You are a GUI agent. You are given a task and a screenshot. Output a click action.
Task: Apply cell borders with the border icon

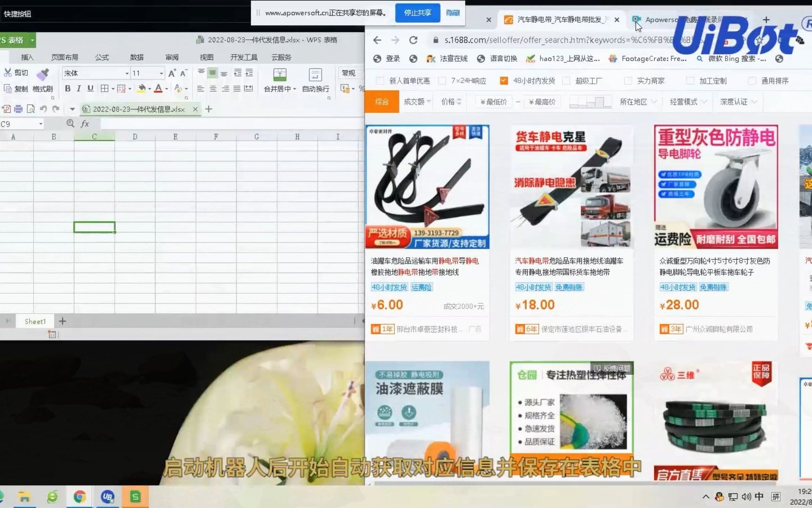[x=104, y=88]
